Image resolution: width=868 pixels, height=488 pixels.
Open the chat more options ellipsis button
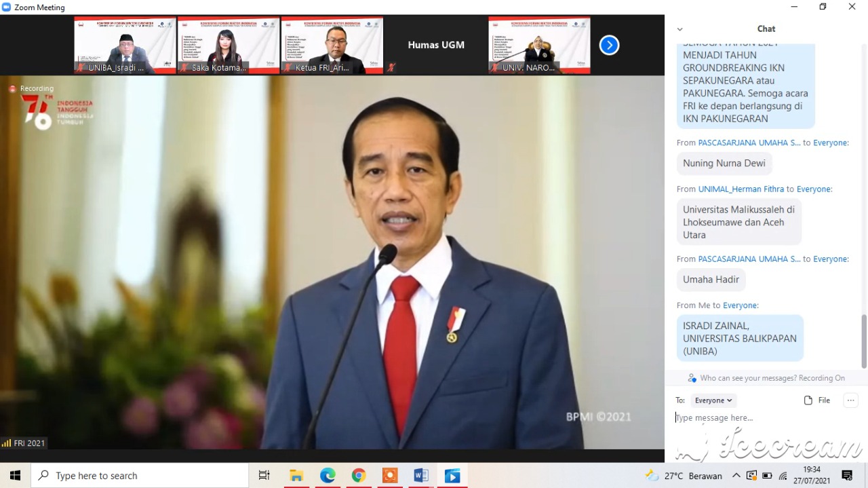pos(850,400)
